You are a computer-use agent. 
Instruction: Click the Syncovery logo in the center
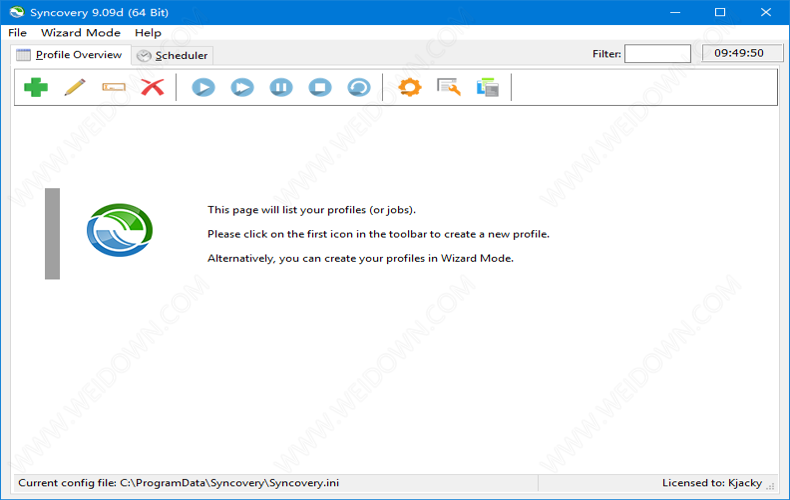coord(120,230)
